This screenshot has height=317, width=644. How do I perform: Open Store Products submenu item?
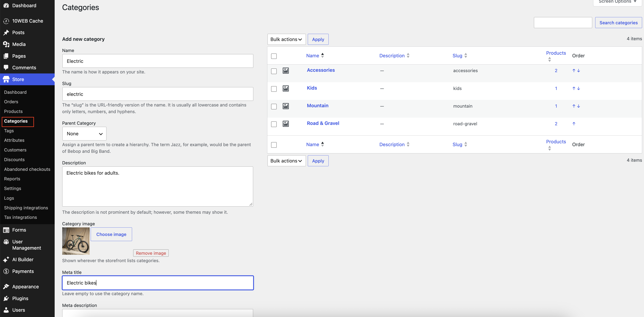(13, 111)
